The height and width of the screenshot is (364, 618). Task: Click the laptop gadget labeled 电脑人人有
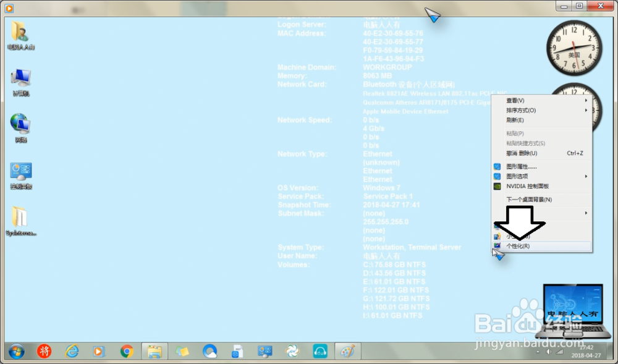coord(574,311)
